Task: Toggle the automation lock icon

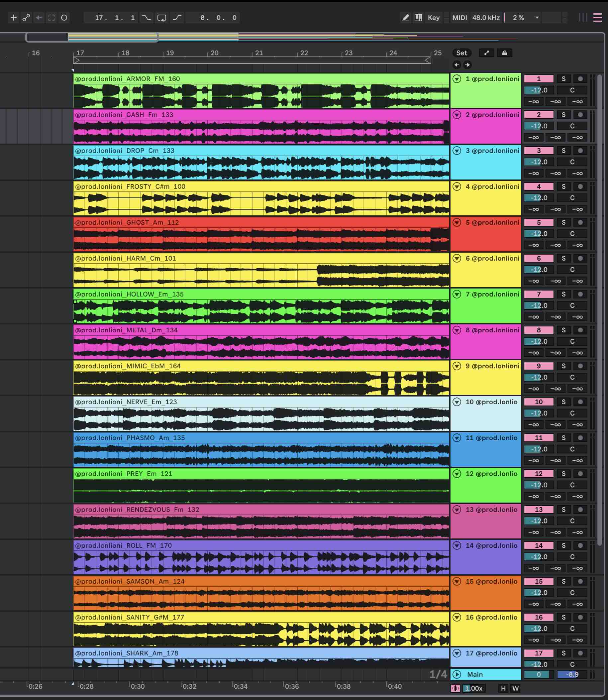Action: click(x=505, y=53)
